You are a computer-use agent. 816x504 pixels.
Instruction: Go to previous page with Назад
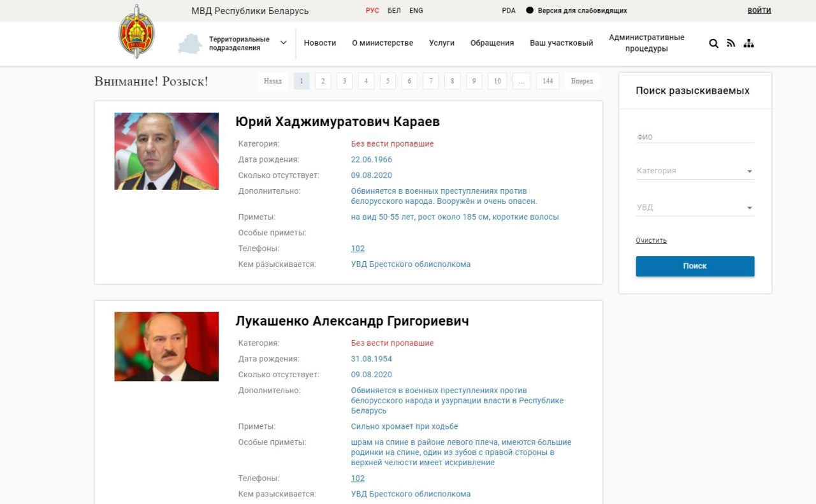[273, 81]
